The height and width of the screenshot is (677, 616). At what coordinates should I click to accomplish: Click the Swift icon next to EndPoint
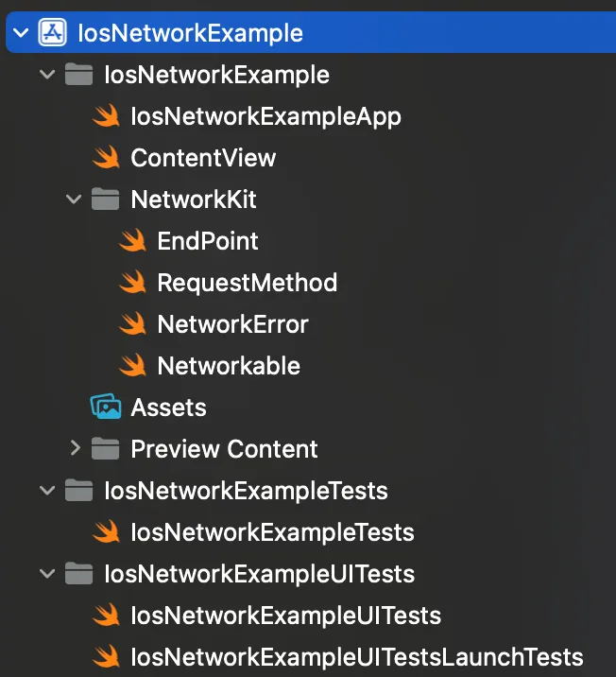point(132,241)
